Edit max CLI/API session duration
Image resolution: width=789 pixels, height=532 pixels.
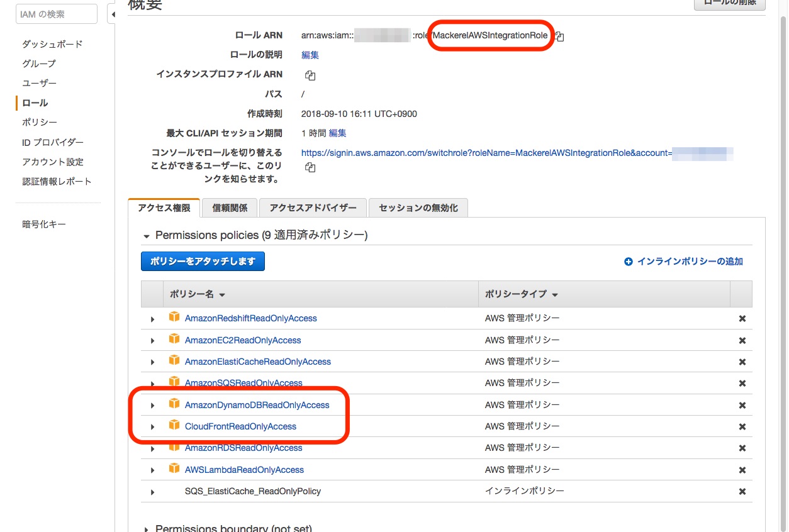click(337, 133)
